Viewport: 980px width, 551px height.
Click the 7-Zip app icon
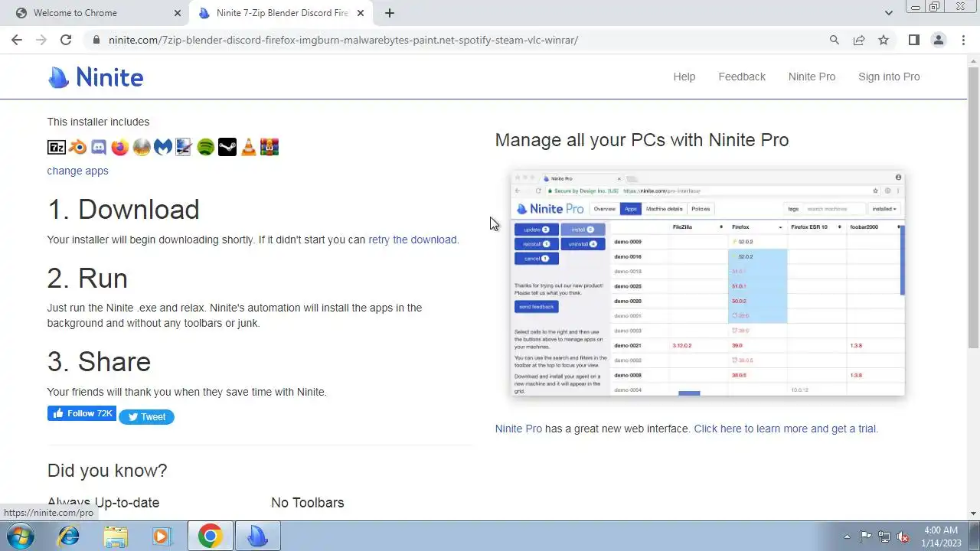56,147
